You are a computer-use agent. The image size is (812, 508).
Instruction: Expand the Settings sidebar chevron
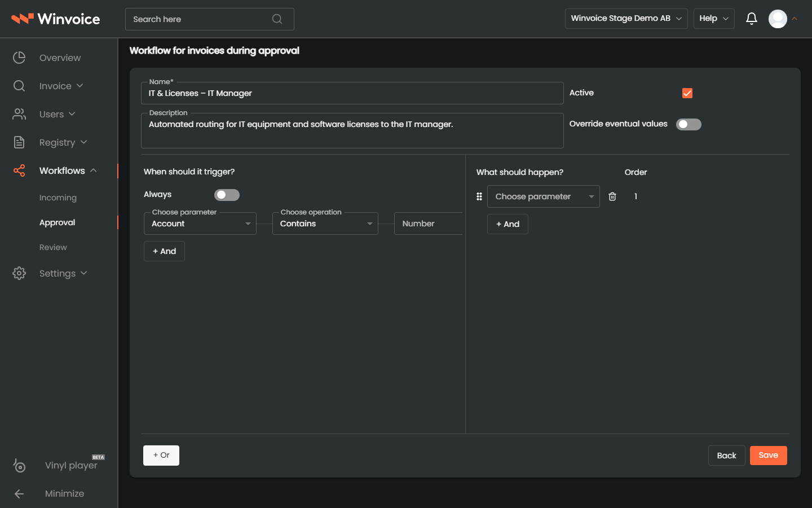pyautogui.click(x=83, y=273)
